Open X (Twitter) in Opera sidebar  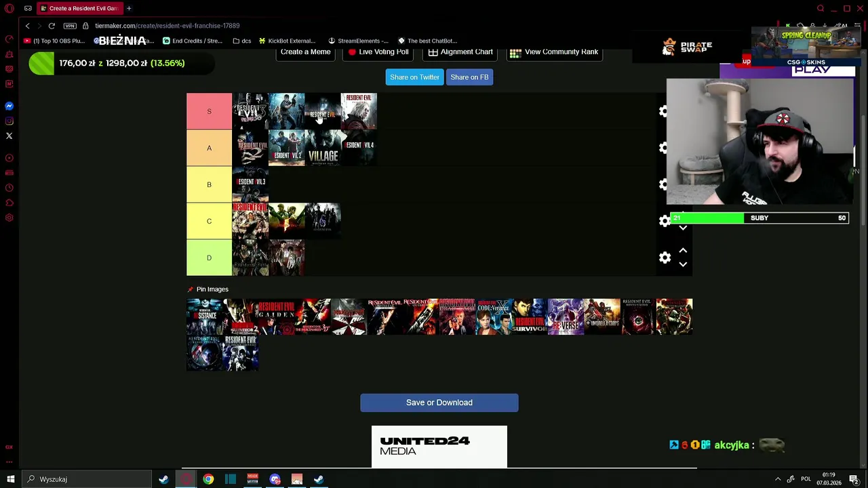[9, 136]
